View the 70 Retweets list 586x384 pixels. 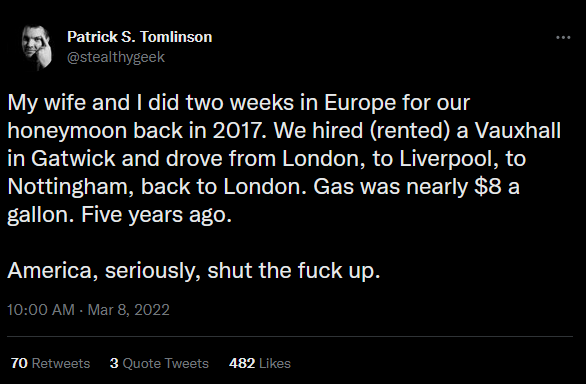pos(50,363)
